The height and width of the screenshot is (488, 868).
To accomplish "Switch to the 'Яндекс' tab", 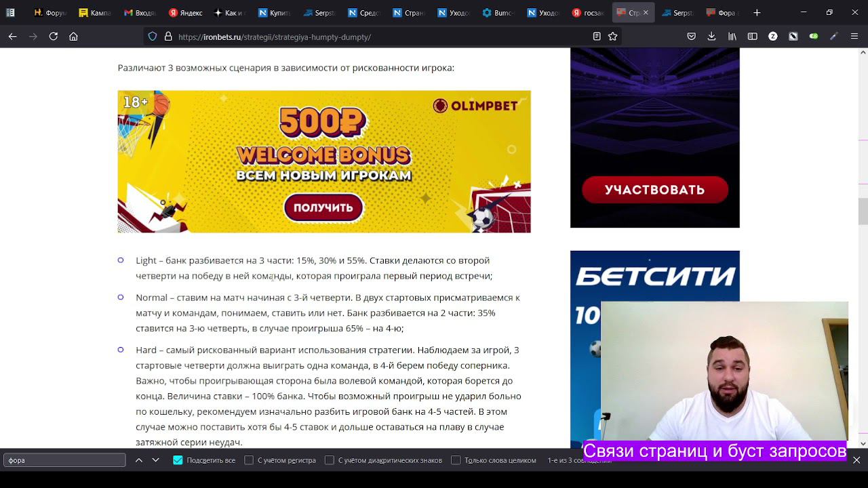I will click(x=185, y=12).
